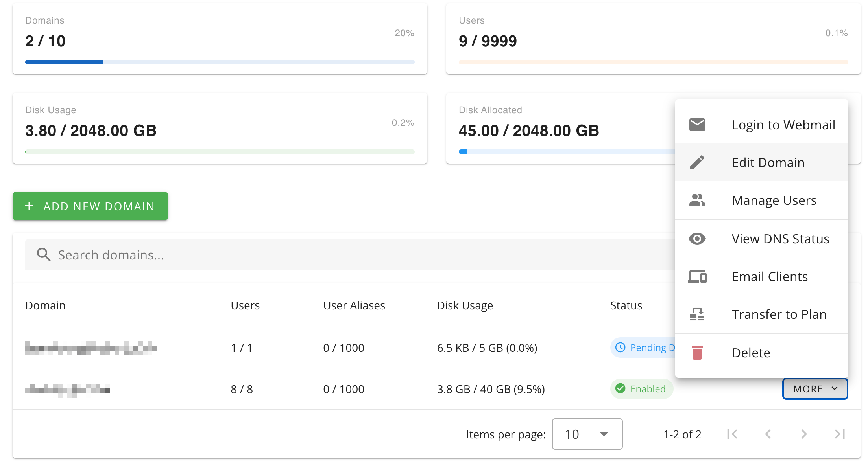
Task: Go to next page of domains
Action: [804, 434]
